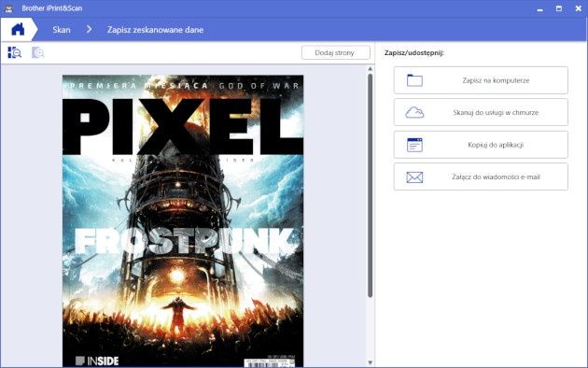Click the Brother iPrint&Scan app icon
588x368 pixels.
point(8,8)
